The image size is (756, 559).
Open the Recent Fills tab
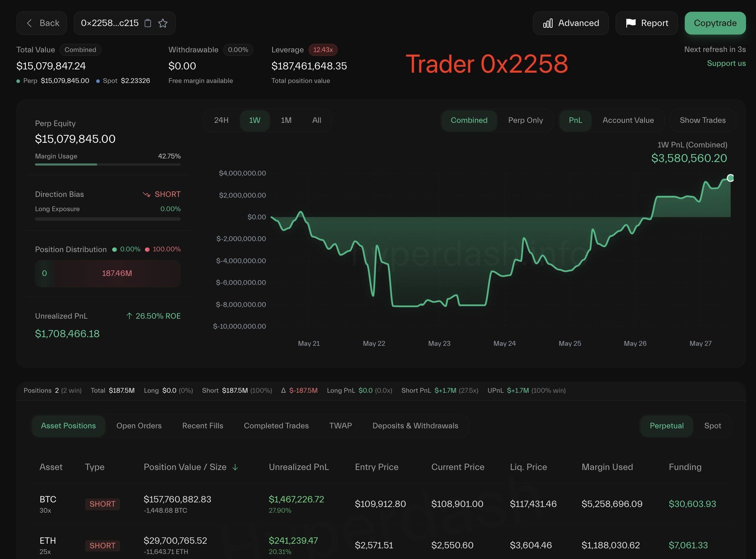[x=202, y=426]
